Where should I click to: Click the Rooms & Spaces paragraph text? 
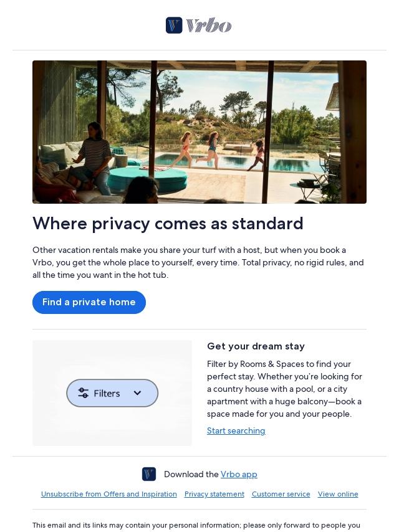click(284, 389)
